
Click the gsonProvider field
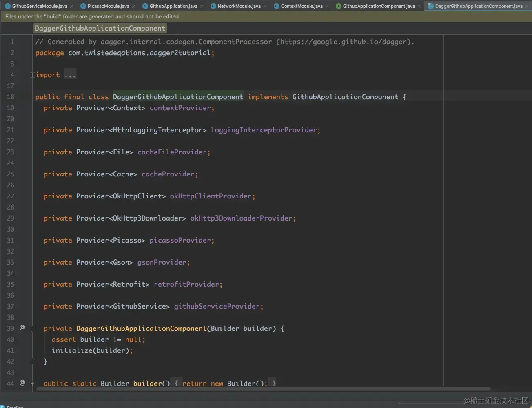tap(162, 262)
